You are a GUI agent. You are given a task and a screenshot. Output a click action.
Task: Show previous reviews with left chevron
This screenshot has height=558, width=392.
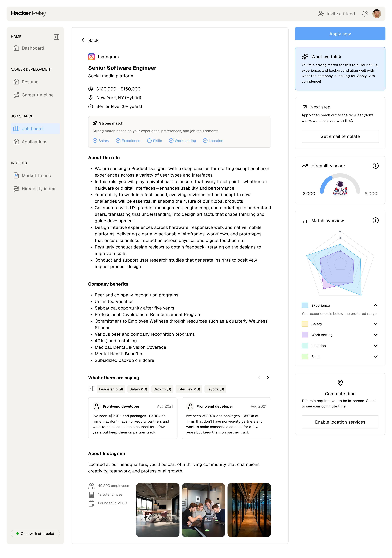click(259, 378)
